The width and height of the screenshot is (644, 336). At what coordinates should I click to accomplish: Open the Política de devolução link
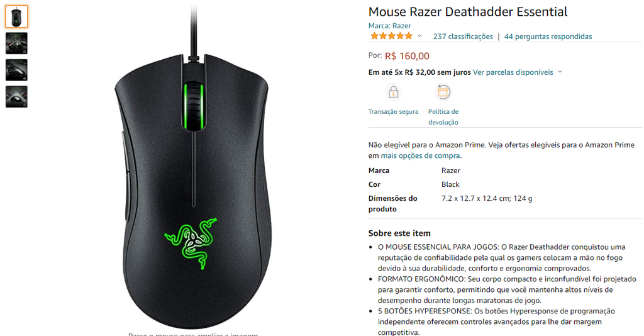point(443,117)
